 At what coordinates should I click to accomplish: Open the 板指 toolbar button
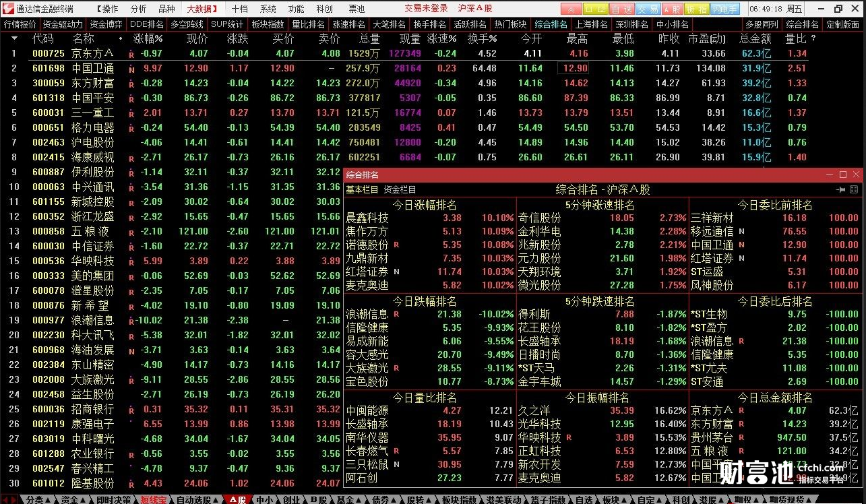[696, 9]
